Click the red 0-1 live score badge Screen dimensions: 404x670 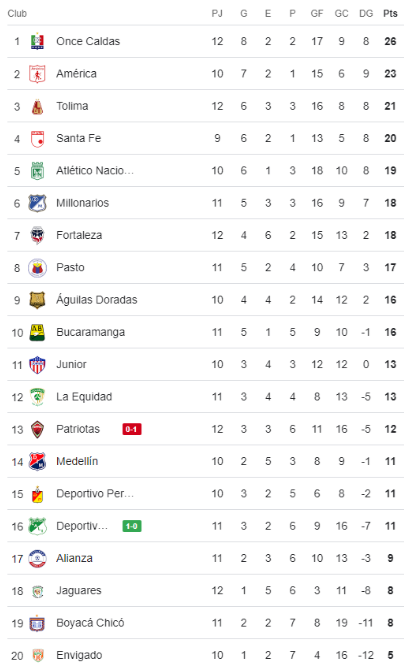(x=132, y=429)
